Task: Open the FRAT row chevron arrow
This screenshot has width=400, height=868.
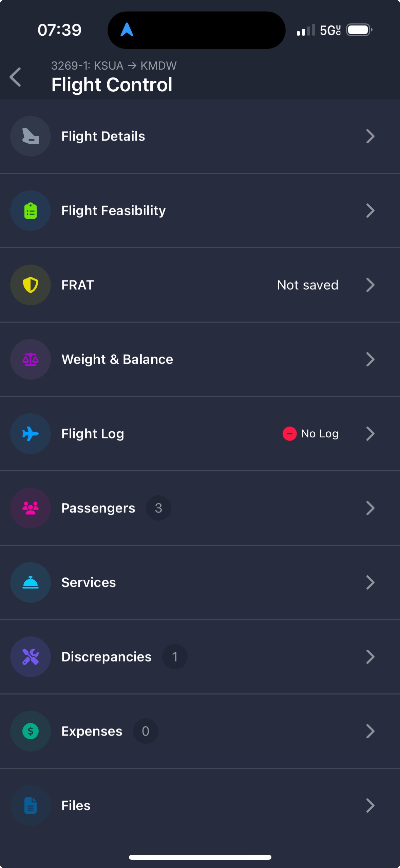Action: [370, 285]
